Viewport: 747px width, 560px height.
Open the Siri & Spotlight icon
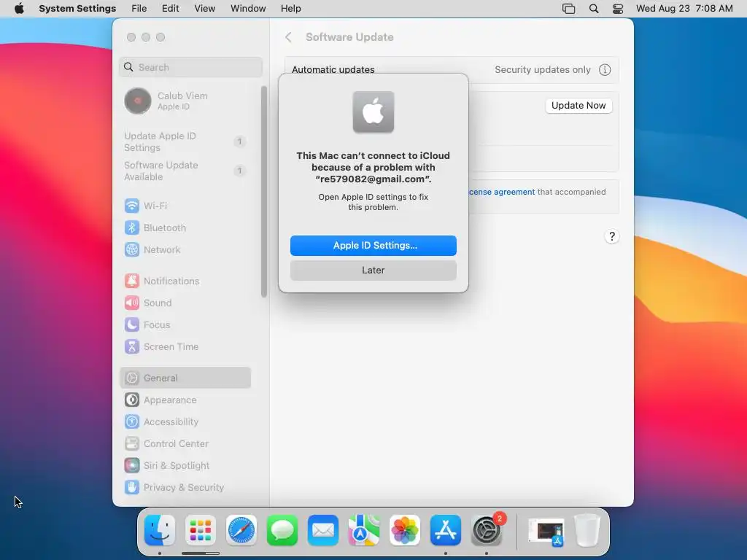point(132,466)
